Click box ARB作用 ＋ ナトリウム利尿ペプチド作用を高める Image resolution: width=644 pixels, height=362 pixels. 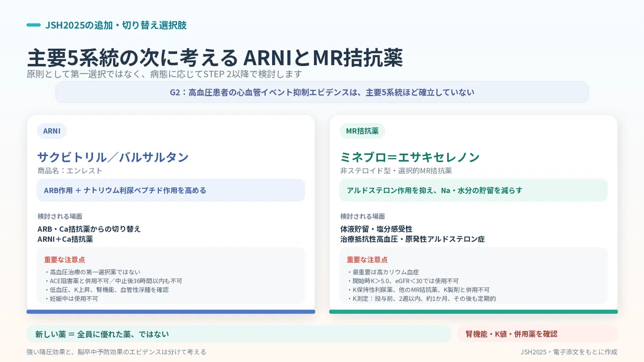click(171, 190)
